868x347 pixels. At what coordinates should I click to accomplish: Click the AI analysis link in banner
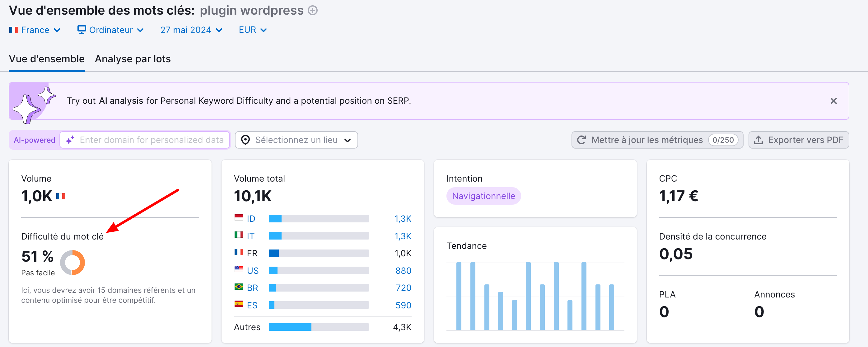click(121, 101)
